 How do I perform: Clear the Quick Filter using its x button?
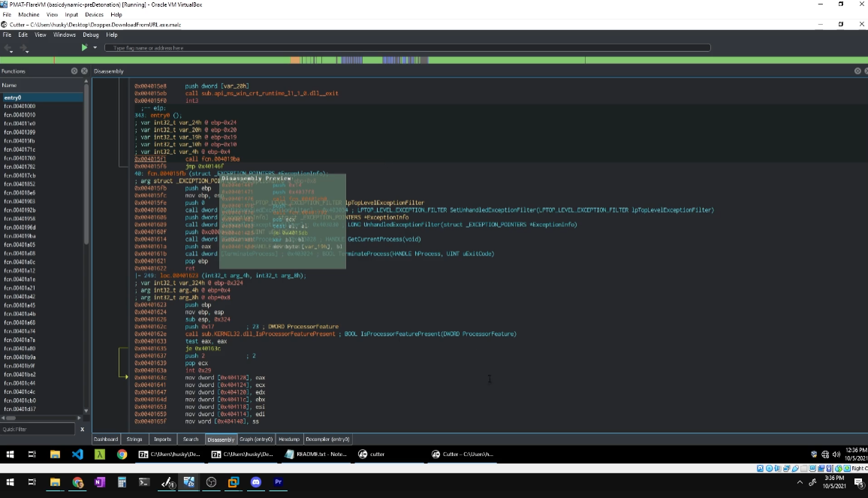82,429
